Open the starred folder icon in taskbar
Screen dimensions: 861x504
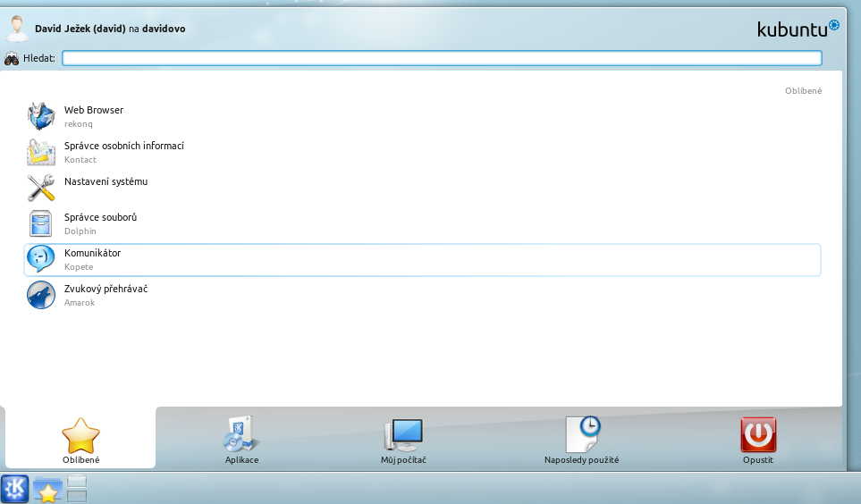pyautogui.click(x=47, y=489)
